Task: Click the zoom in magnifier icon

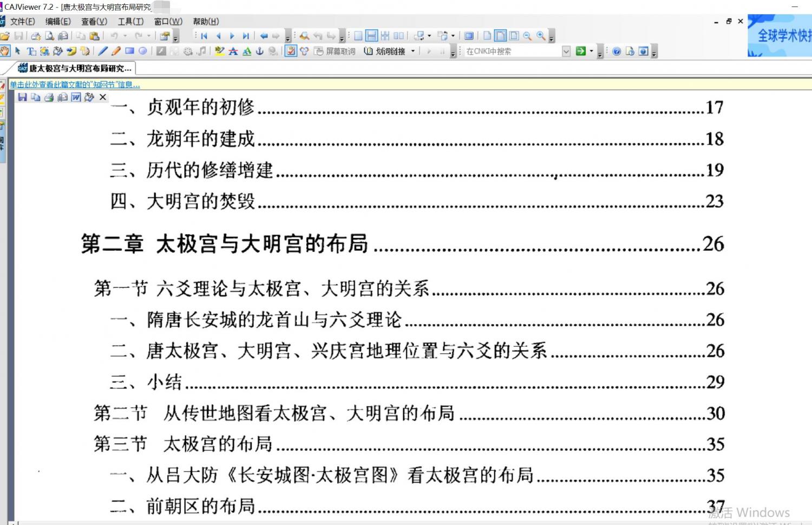Action: (540, 36)
